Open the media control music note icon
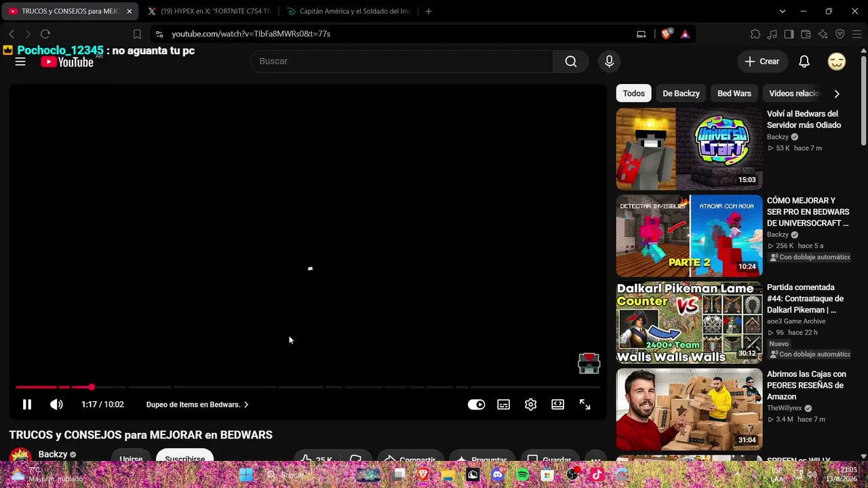The image size is (868, 488). 772,34
